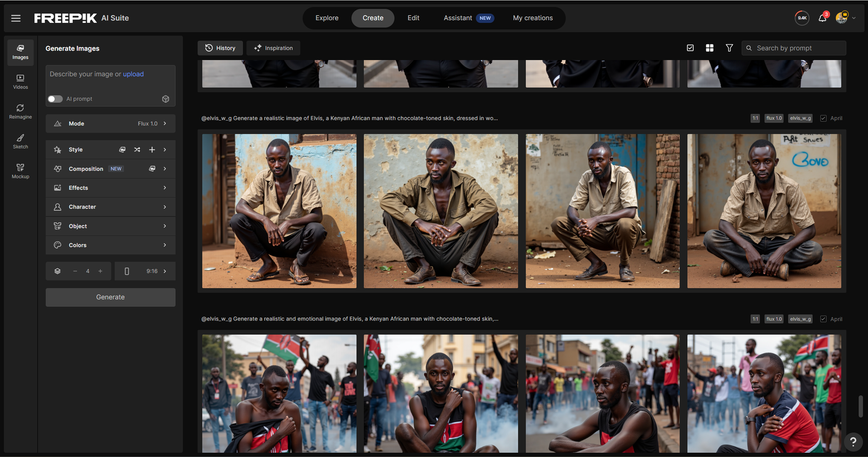868x457 pixels.
Task: Toggle the AI prompt switch
Action: tap(55, 99)
